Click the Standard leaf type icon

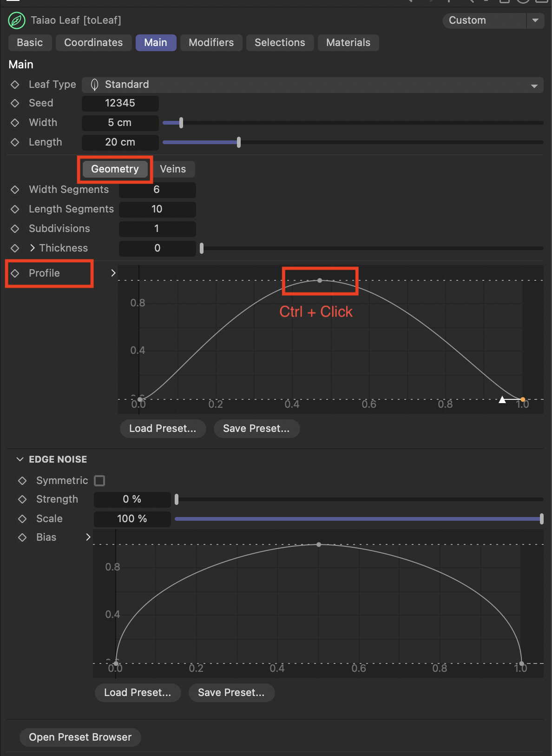[x=94, y=85]
